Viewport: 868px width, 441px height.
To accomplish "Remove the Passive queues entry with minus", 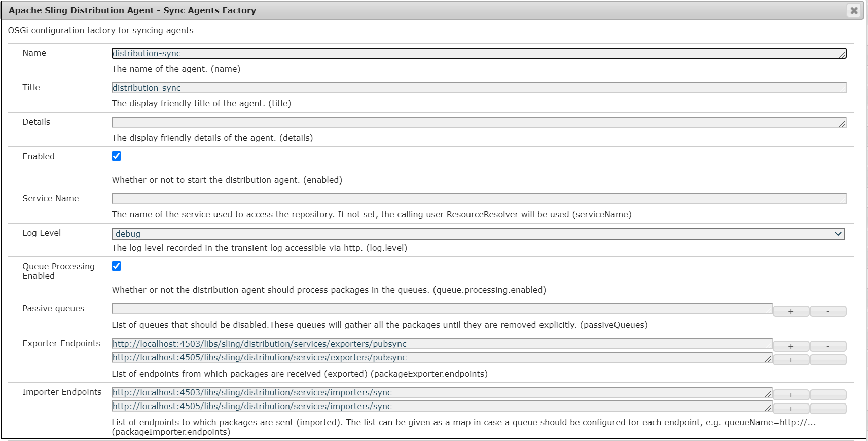I will point(828,311).
